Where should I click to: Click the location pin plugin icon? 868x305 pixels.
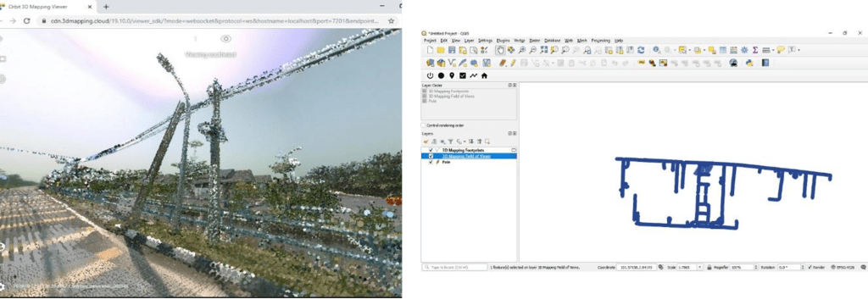point(452,75)
